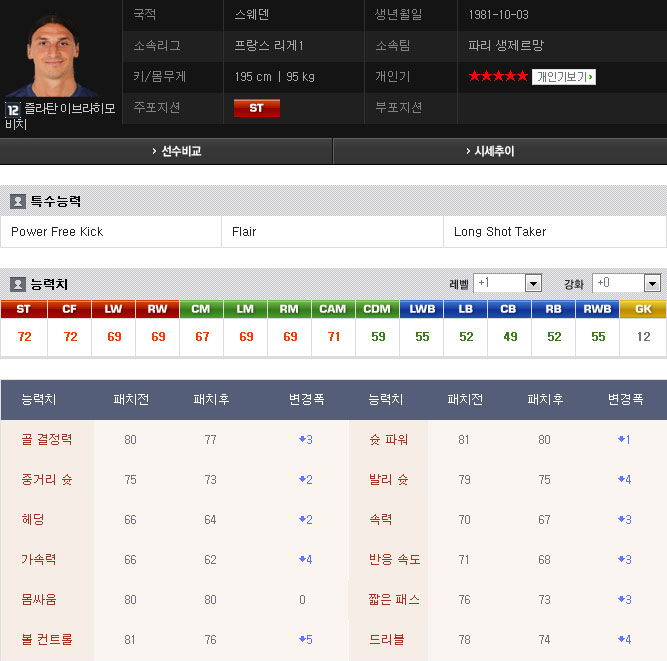Image resolution: width=667 pixels, height=661 pixels.
Task: Click the CB rating value 49
Action: (x=510, y=337)
